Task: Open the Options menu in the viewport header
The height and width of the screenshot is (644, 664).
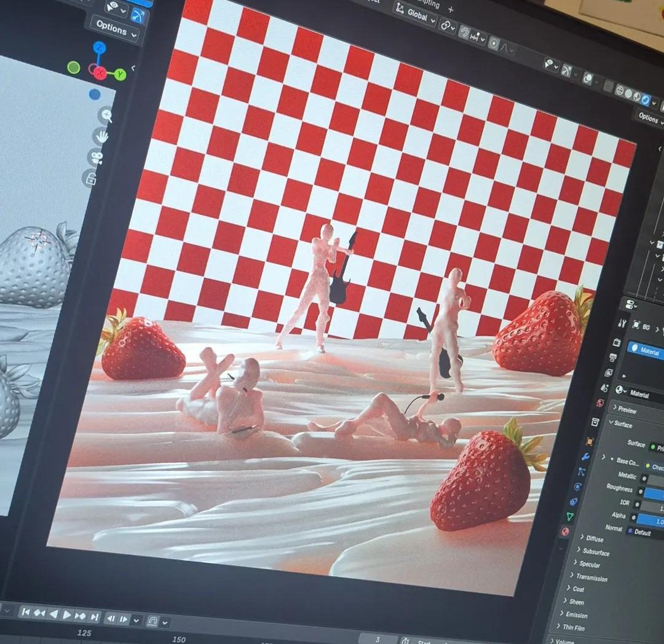Action: pos(647,119)
